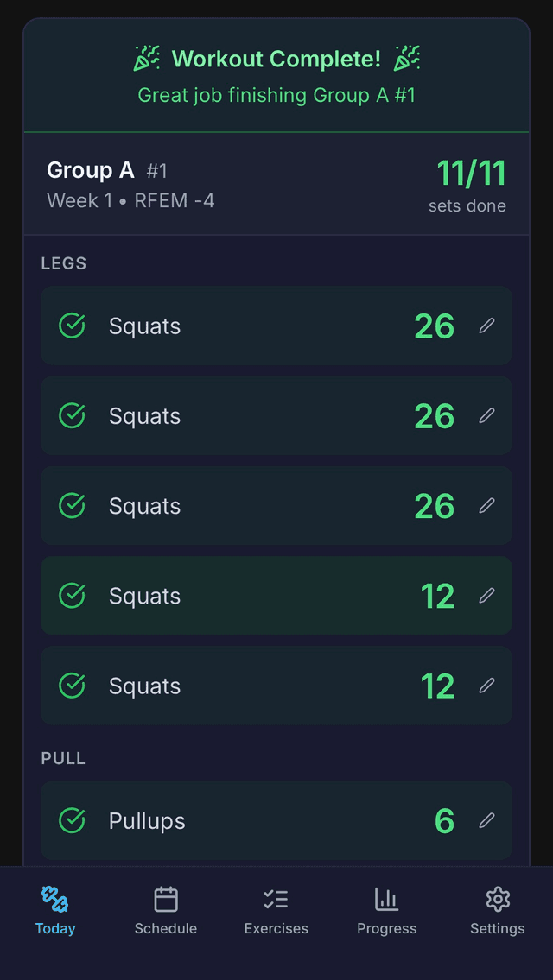Open the Today tab dumbbell icon
The height and width of the screenshot is (980, 553).
pos(54,900)
